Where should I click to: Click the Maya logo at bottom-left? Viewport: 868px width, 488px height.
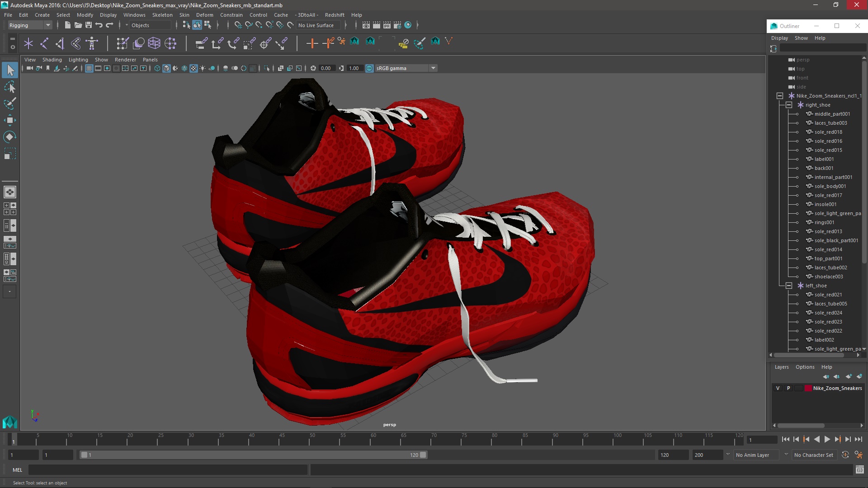point(10,422)
